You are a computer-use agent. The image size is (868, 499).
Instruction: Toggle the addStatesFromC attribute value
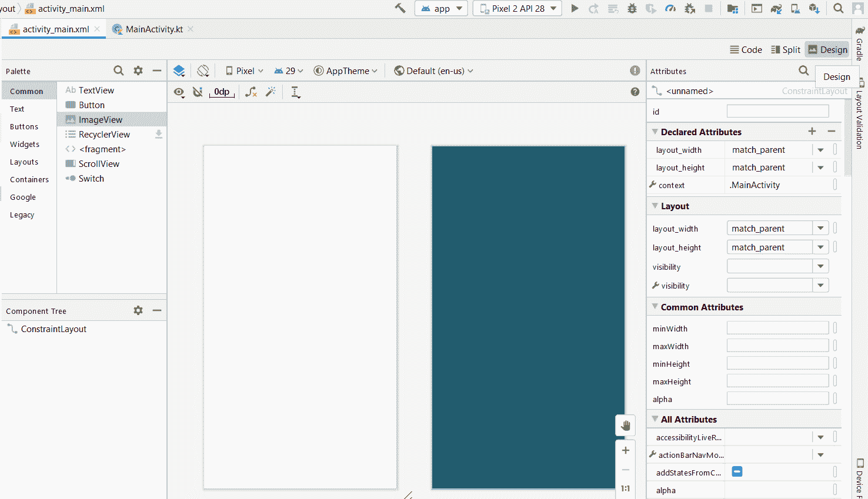click(x=737, y=472)
